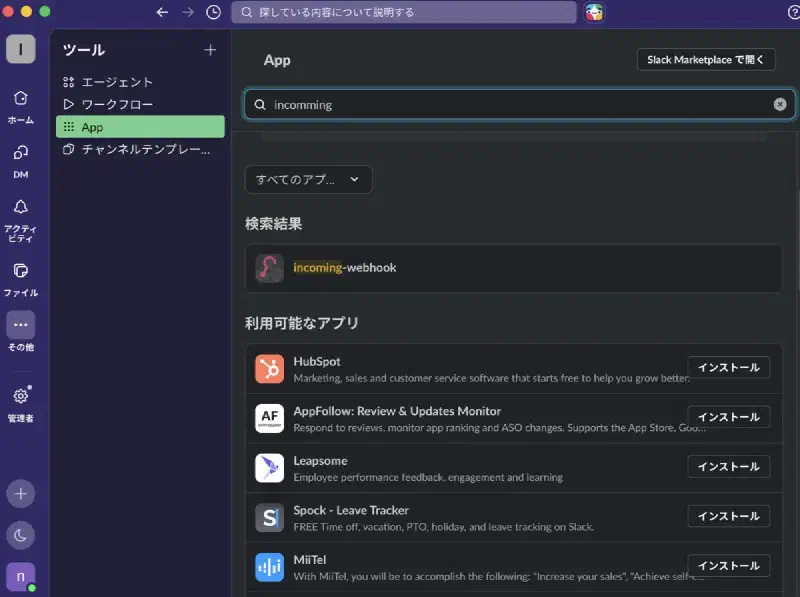Click the MiiTel app icon
The height and width of the screenshot is (597, 800).
[x=269, y=567]
